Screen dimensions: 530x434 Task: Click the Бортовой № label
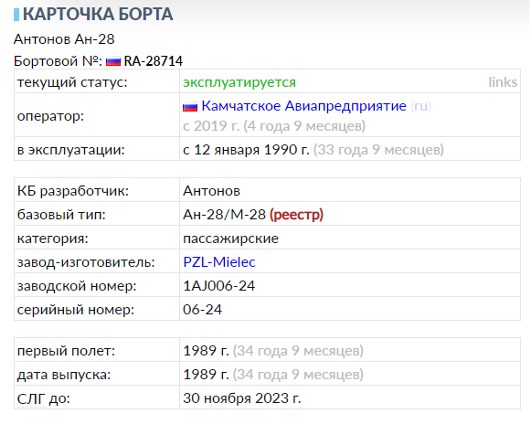point(58,61)
